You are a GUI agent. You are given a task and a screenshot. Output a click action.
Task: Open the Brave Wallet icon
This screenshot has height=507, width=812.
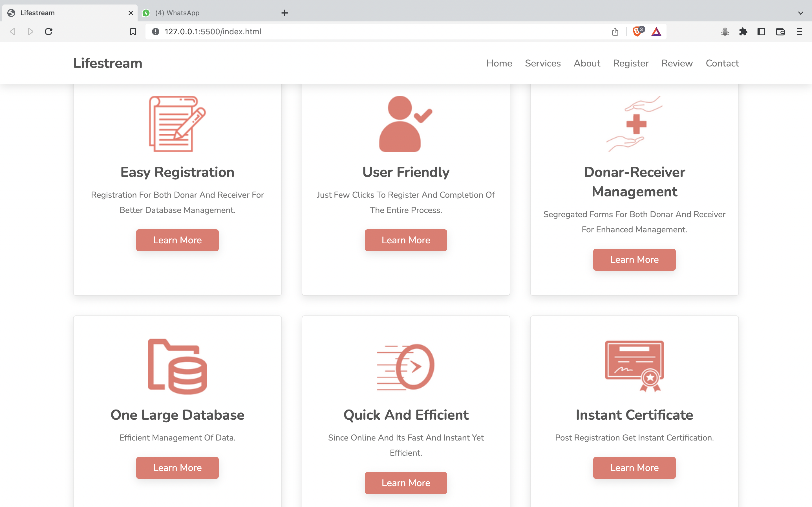point(780,32)
